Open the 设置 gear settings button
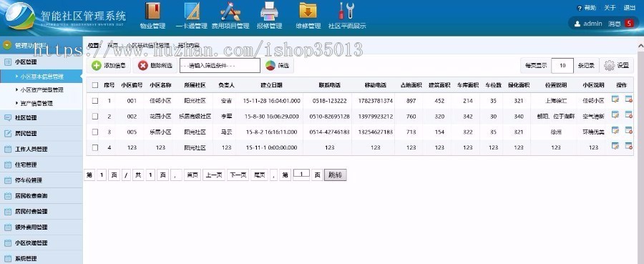644x264 pixels. [617, 65]
